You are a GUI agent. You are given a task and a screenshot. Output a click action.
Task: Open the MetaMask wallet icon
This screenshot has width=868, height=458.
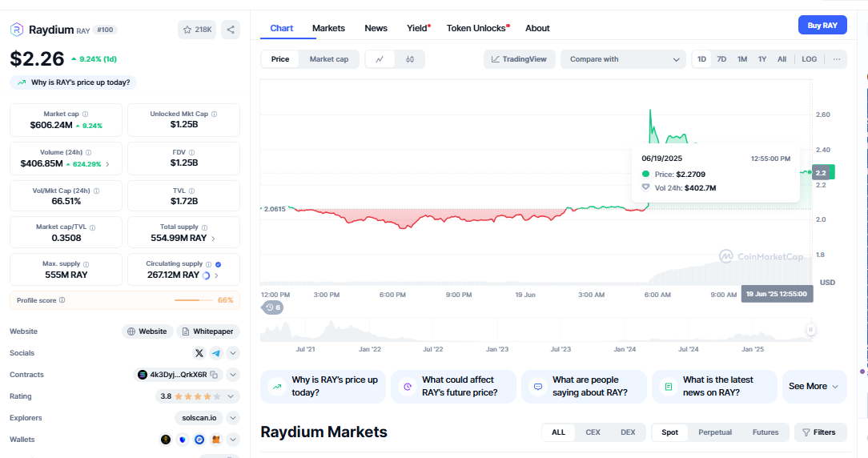(x=216, y=440)
